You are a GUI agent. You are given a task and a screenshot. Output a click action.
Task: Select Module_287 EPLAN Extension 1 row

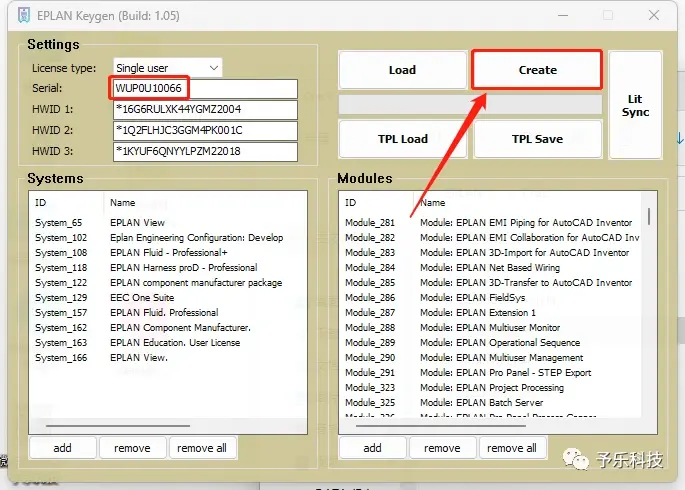(491, 313)
